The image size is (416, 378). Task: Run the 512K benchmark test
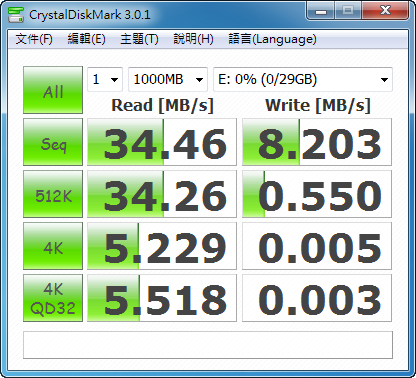click(53, 194)
